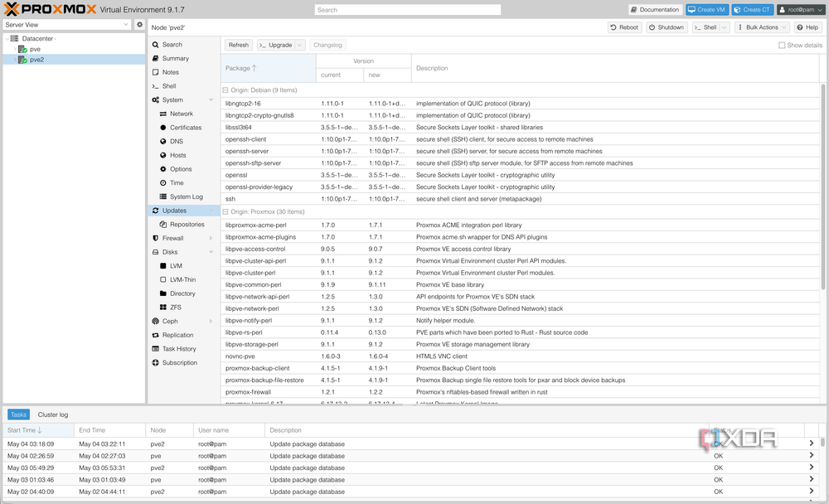This screenshot has height=504, width=829.
Task: Click the Refresh button
Action: pos(239,45)
